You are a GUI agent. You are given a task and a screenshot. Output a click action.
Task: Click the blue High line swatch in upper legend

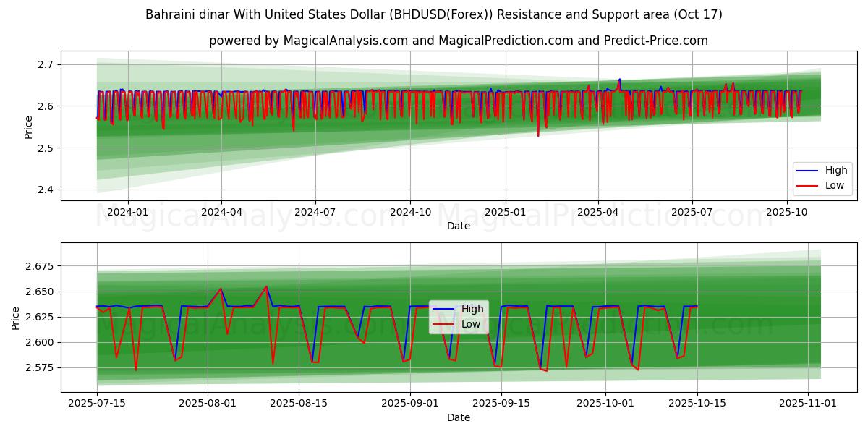[807, 171]
